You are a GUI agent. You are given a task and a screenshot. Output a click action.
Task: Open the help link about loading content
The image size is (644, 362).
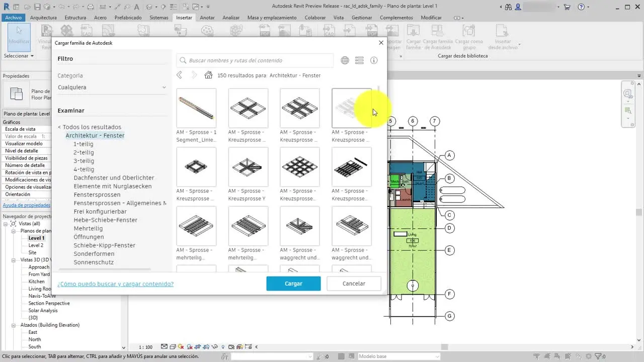click(x=115, y=284)
